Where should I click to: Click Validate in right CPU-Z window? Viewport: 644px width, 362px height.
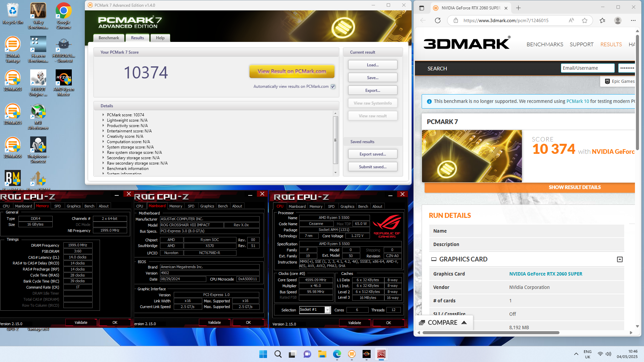[355, 323]
